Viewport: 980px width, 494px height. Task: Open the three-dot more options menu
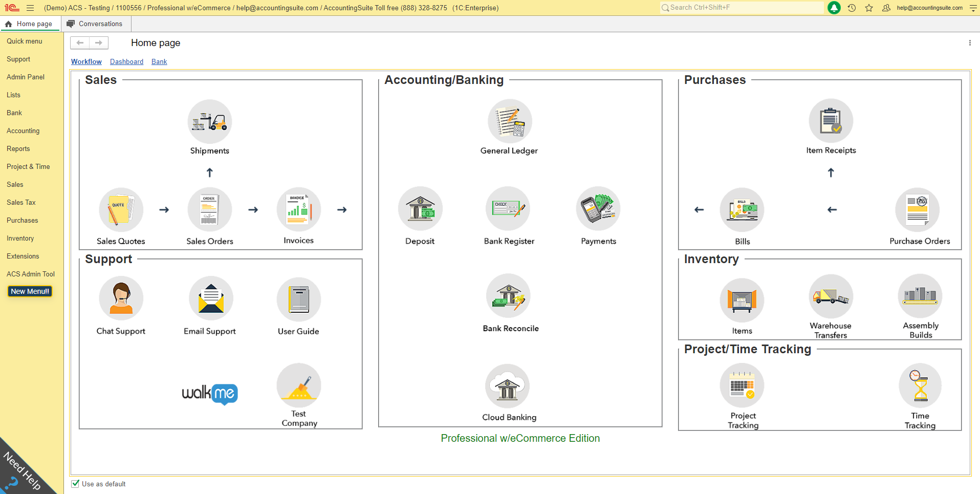pyautogui.click(x=970, y=43)
